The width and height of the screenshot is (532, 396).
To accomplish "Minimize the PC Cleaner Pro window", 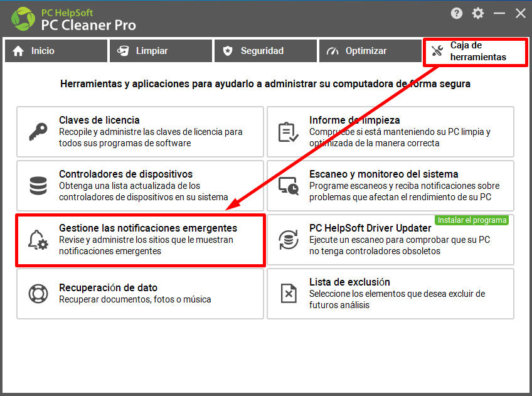I will (x=499, y=14).
